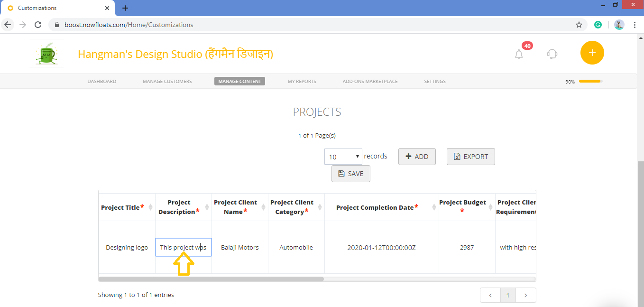Click the headset support icon
Image resolution: width=644 pixels, height=307 pixels.
(552, 54)
